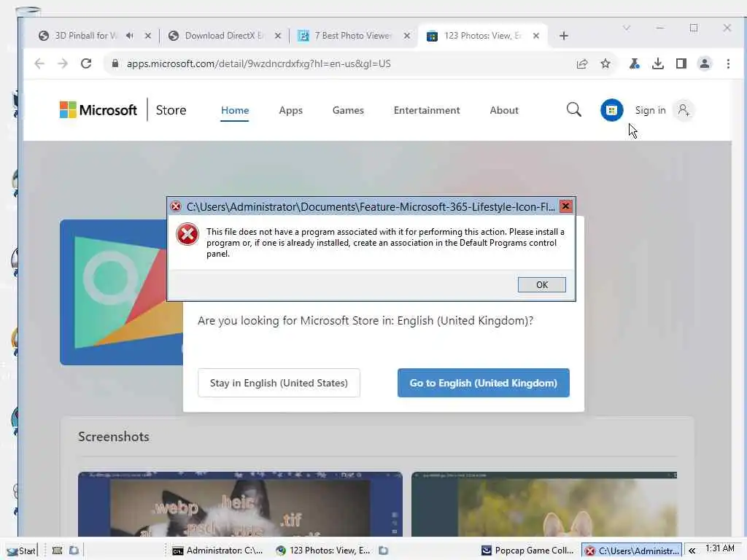Open the Chrome labs flask icon
Screen dimensions: 747x560
coord(634,64)
